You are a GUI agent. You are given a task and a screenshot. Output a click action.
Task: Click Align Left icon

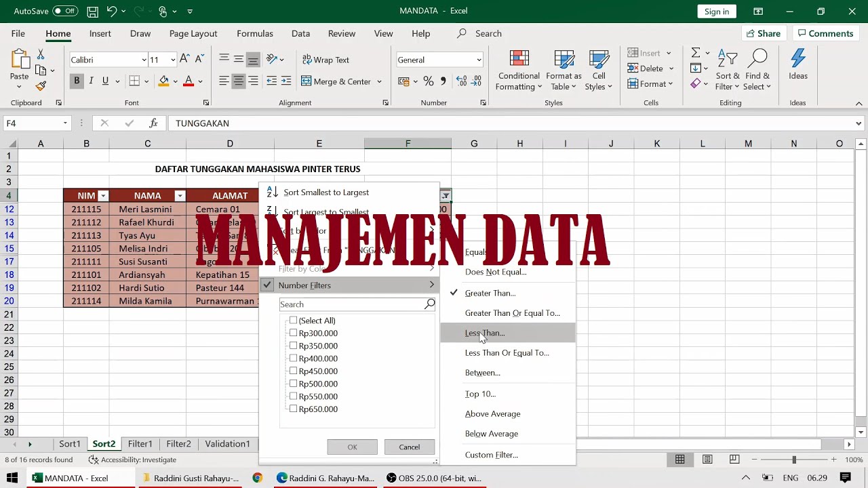tap(224, 81)
